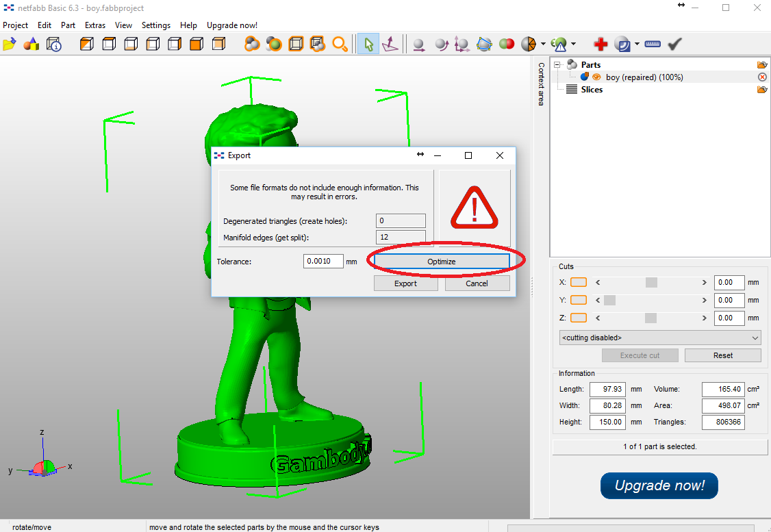Image resolution: width=771 pixels, height=532 pixels.
Task: Open the Extras menu
Action: coord(95,25)
